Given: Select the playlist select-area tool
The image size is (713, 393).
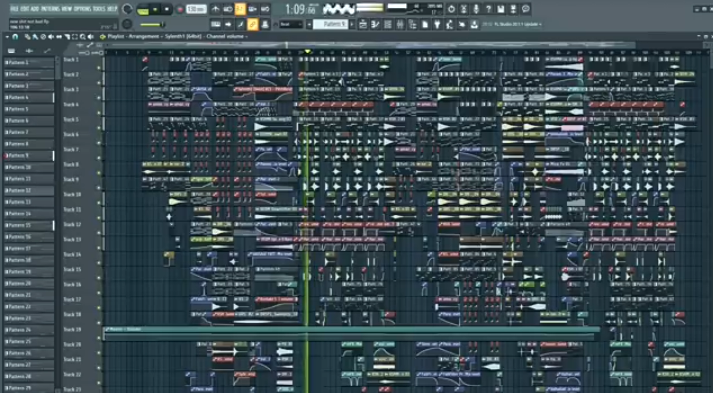Looking at the screenshot, I should (x=75, y=36).
